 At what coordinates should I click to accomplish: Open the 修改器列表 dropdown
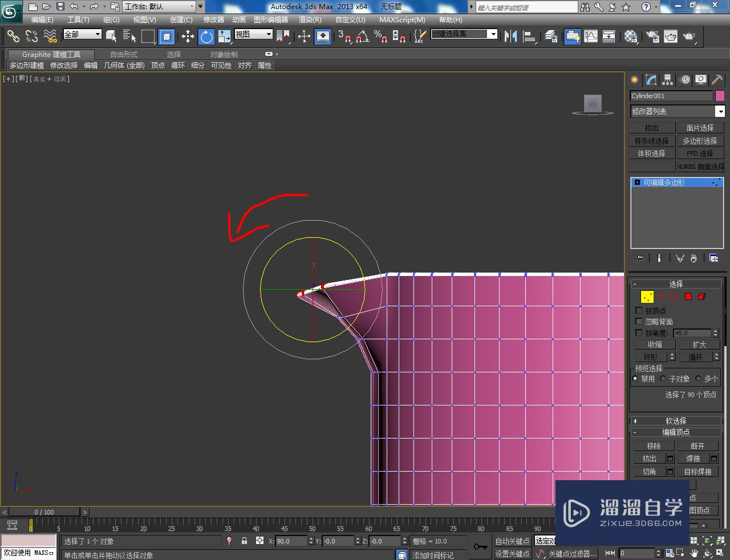677,111
